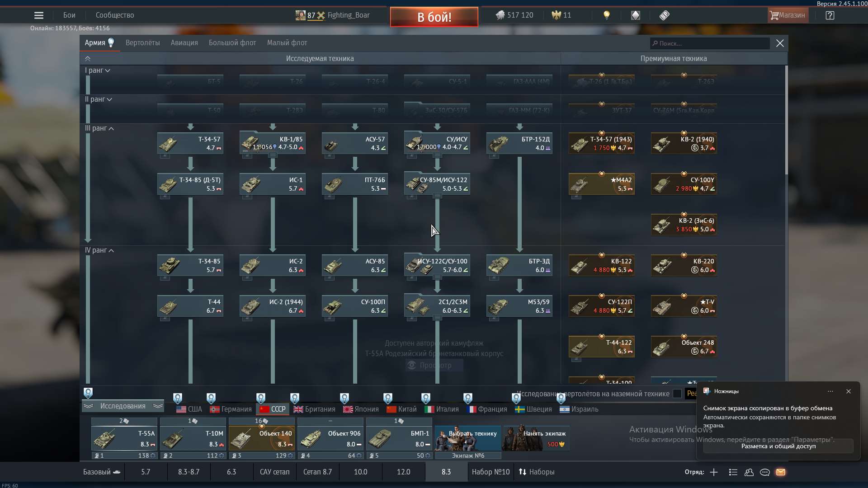Select the Швеция nation tab
The height and width of the screenshot is (488, 868).
tap(533, 409)
